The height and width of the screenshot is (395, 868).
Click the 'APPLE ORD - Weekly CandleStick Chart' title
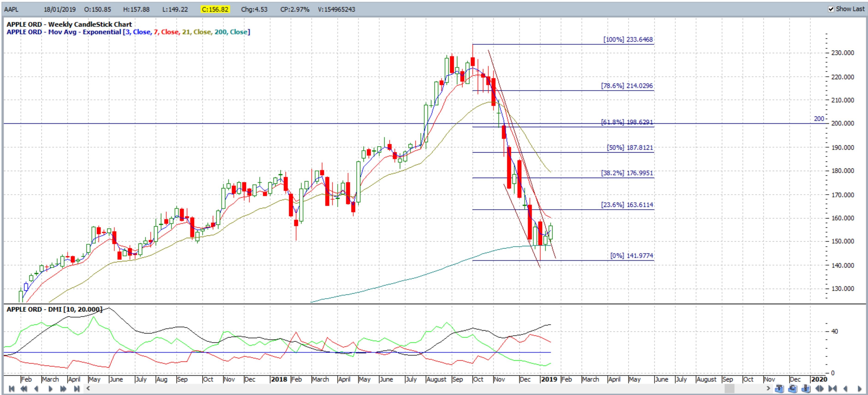[x=69, y=24]
